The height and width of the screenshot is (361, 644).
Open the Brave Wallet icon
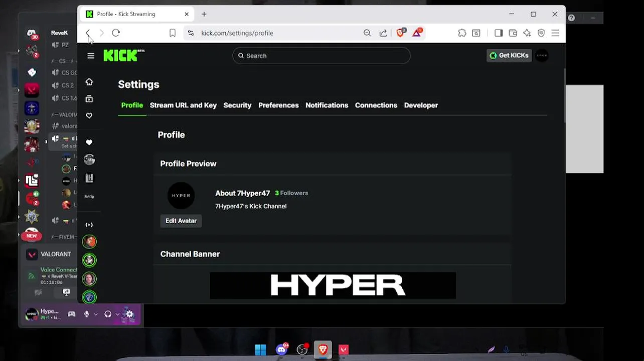pos(513,33)
